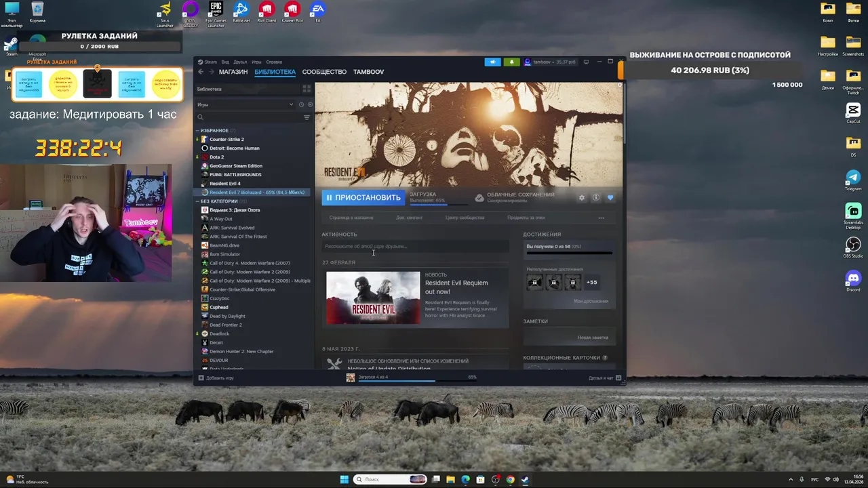This screenshot has width=868, height=488.
Task: Open the Игры filter dropdown
Action: 245,104
